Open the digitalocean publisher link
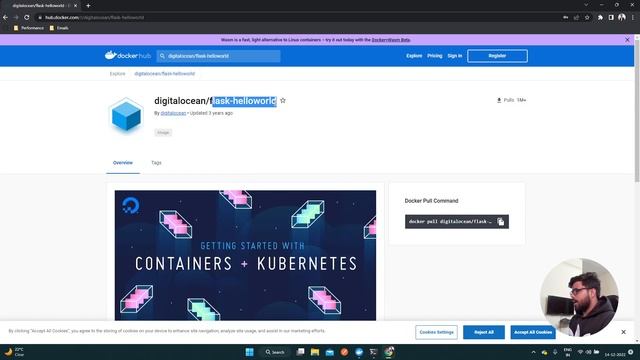 pyautogui.click(x=173, y=113)
